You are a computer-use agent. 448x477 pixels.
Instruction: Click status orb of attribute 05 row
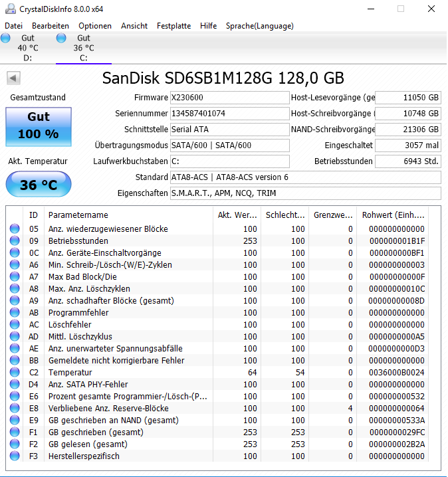tap(15, 229)
